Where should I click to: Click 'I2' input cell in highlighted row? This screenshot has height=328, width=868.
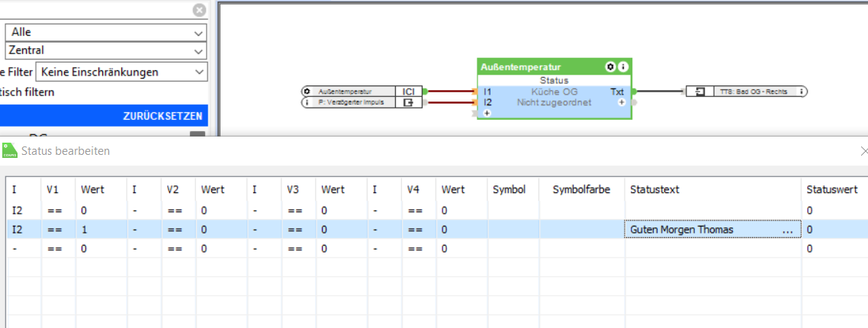(24, 230)
